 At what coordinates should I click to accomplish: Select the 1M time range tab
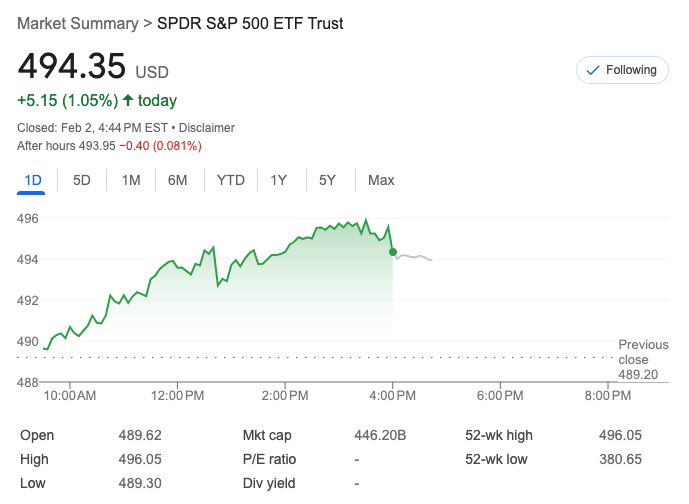coord(131,180)
